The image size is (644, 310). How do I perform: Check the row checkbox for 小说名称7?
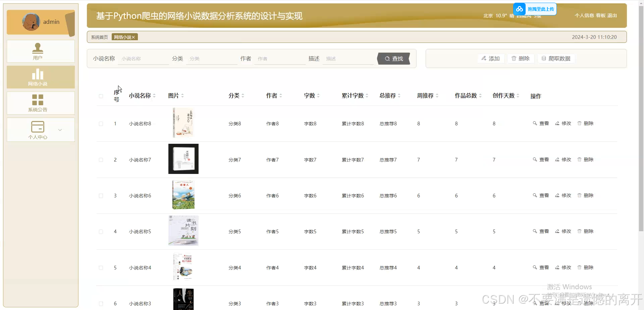coord(101,160)
